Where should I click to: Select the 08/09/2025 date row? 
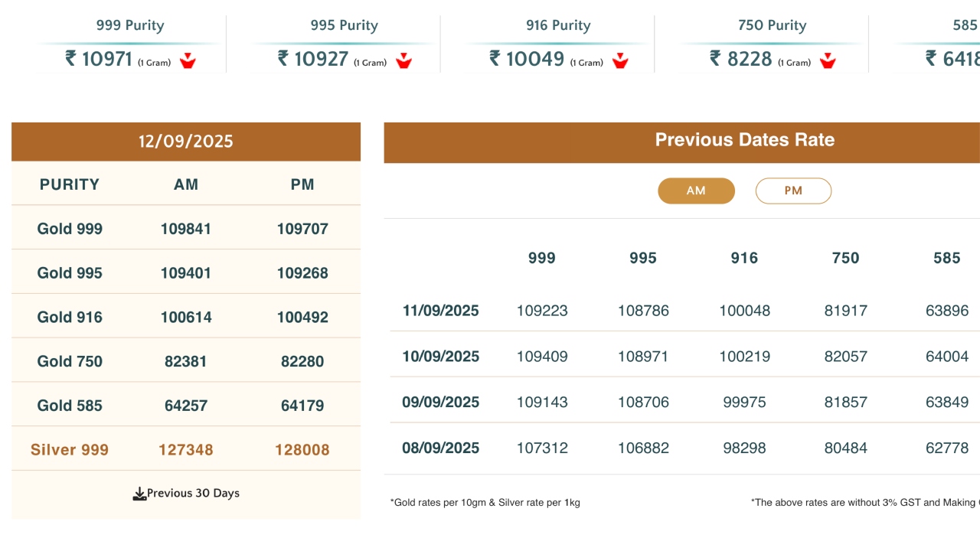point(440,448)
